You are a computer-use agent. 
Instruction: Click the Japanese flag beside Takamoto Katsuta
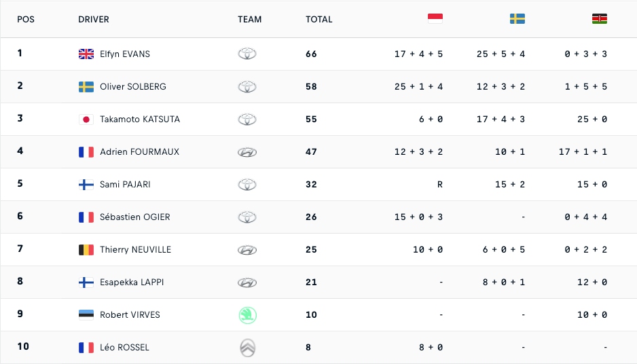pyautogui.click(x=86, y=120)
